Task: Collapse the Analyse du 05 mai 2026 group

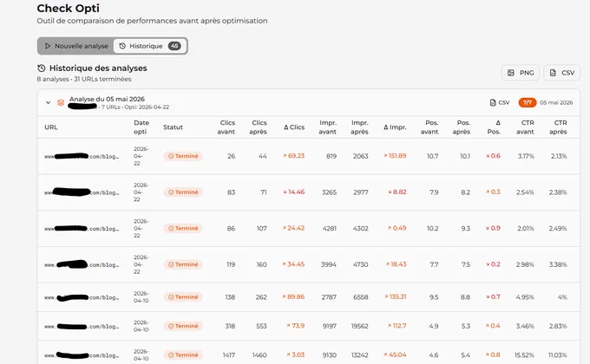Action: coord(49,102)
